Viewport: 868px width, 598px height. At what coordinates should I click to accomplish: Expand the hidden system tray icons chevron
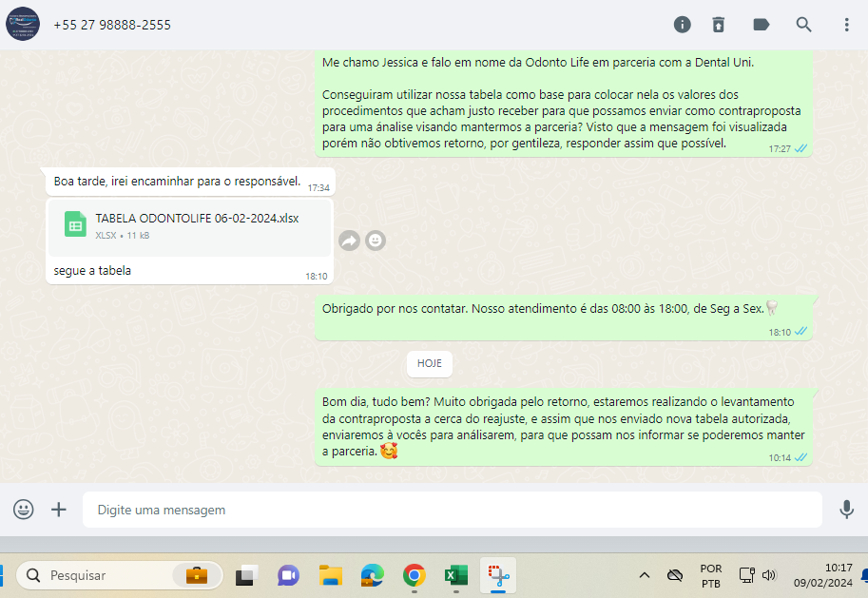644,575
